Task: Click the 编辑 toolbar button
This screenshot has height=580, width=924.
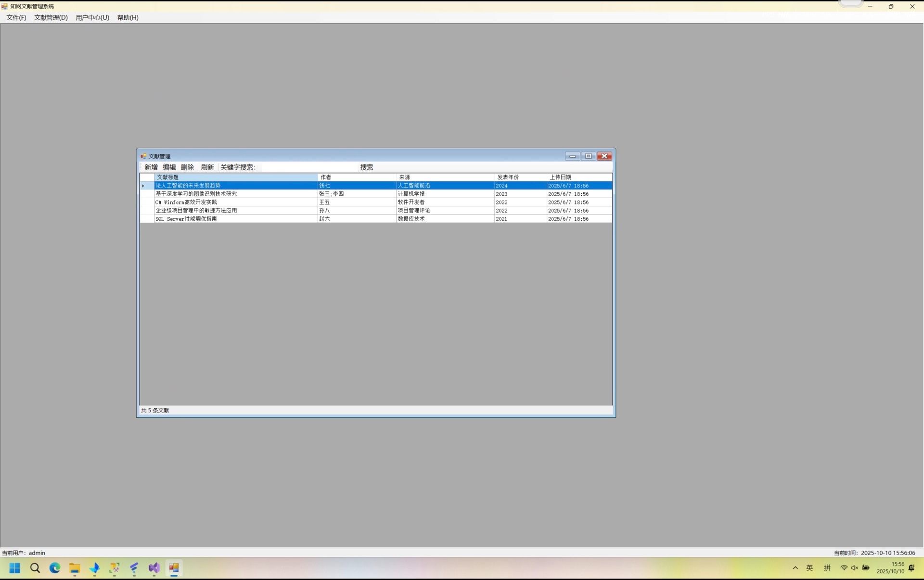Action: point(169,167)
